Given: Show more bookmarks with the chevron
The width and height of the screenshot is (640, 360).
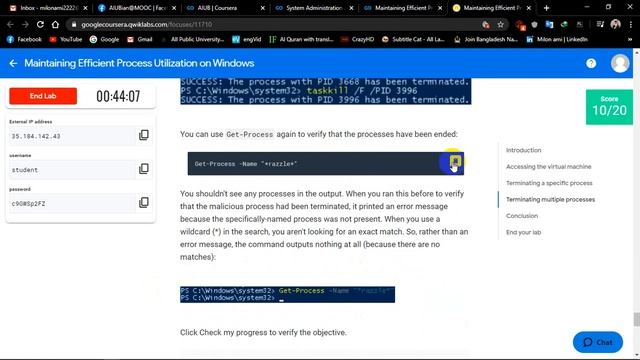Looking at the screenshot, I should click(630, 39).
